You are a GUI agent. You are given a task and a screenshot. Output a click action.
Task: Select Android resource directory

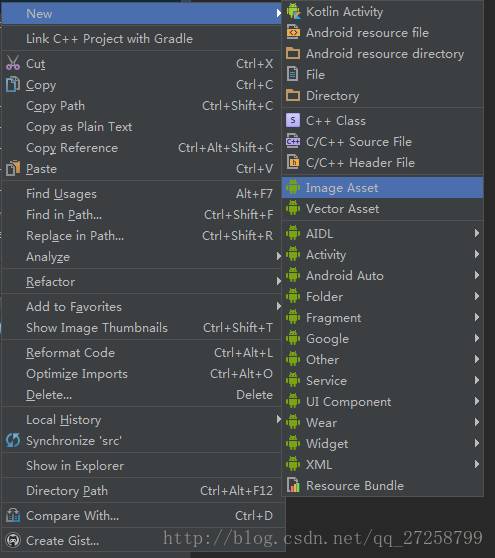pyautogui.click(x=383, y=54)
